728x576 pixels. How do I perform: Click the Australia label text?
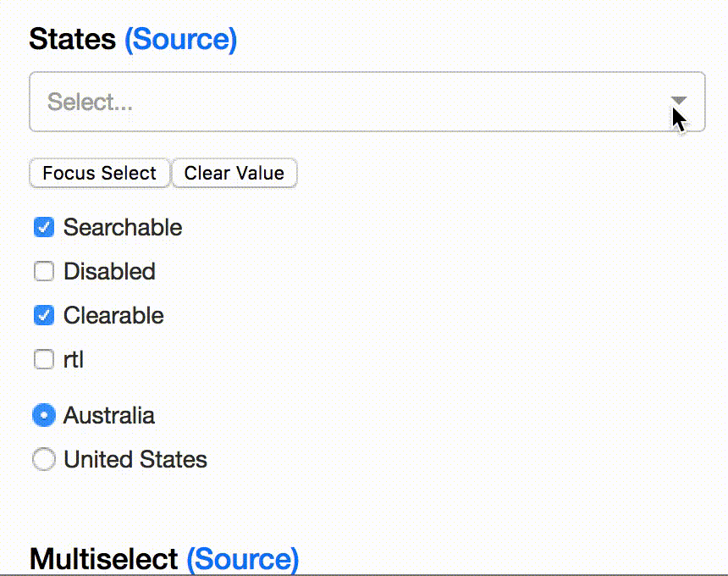pyautogui.click(x=109, y=415)
